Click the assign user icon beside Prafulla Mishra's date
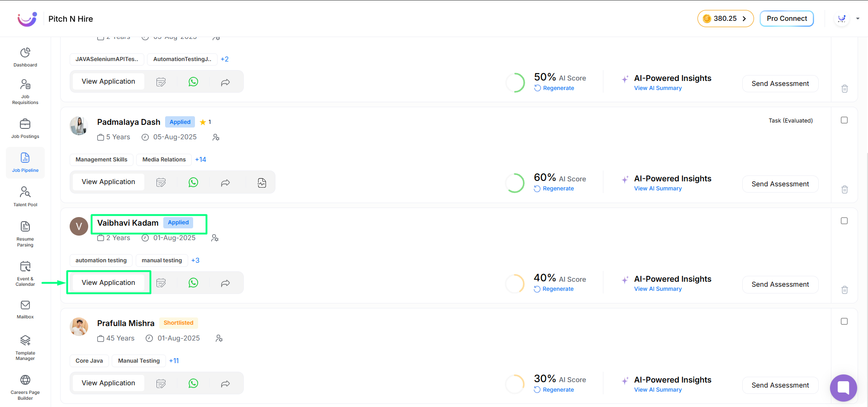This screenshot has width=868, height=407. coord(219,338)
